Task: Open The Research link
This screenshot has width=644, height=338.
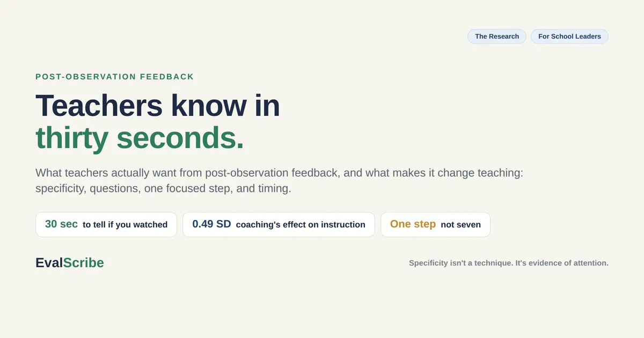Action: [x=497, y=36]
